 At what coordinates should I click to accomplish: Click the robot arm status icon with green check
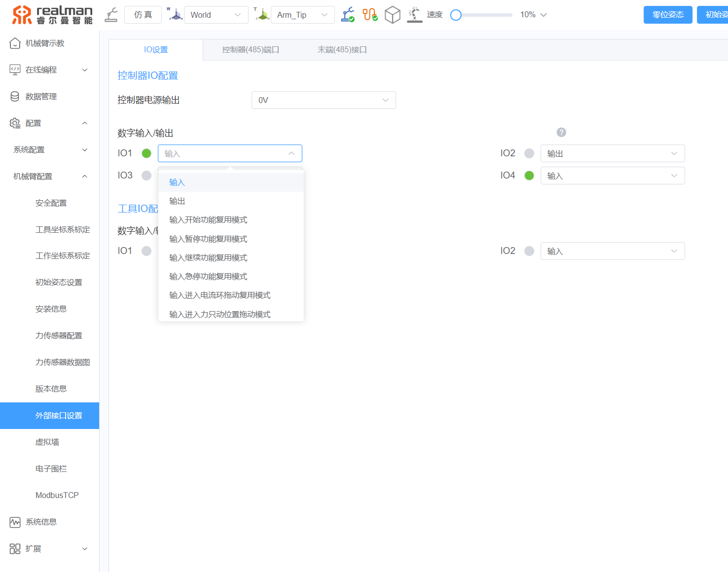(x=348, y=15)
